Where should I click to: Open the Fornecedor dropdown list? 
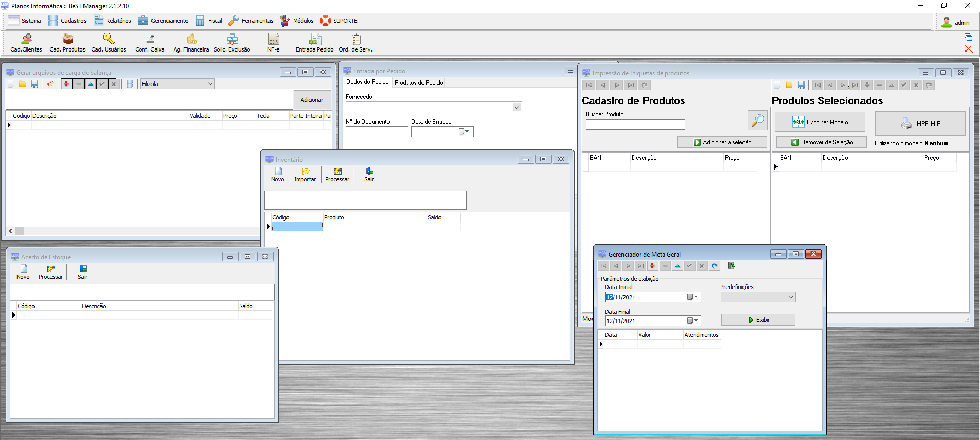pos(517,107)
